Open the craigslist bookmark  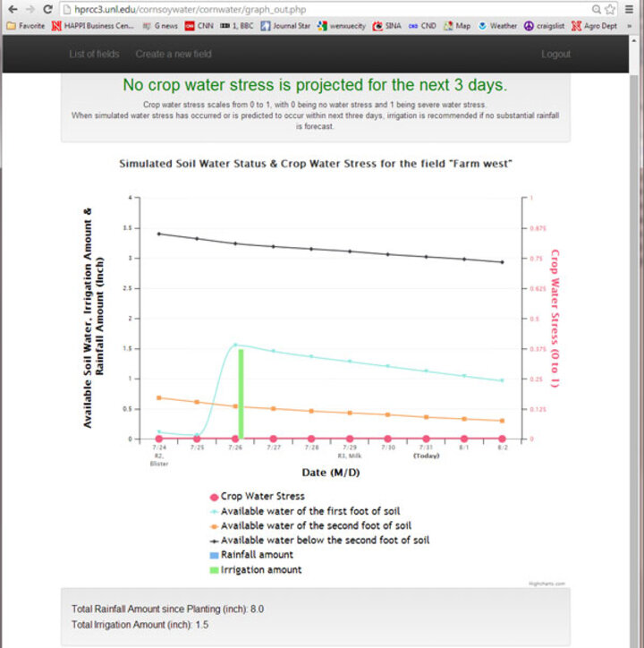point(547,26)
